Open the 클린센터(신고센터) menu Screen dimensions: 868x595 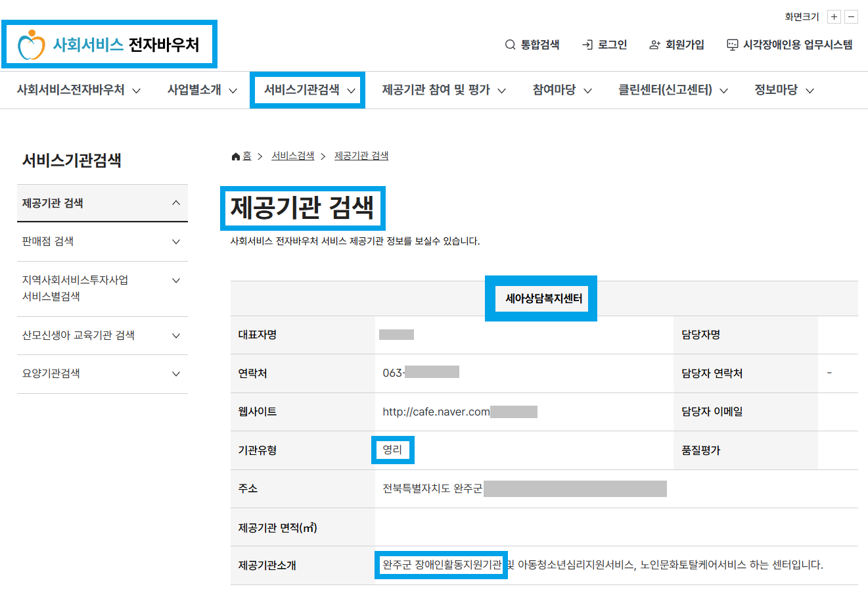(666, 90)
